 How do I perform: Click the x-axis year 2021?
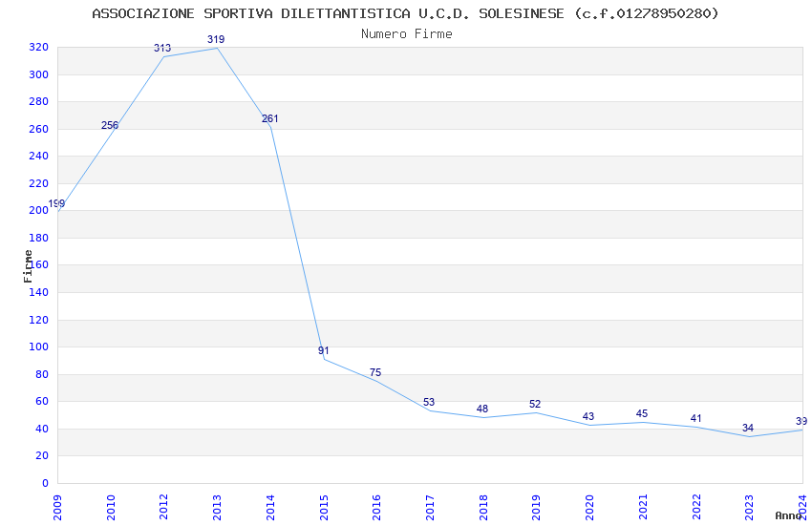[643, 508]
